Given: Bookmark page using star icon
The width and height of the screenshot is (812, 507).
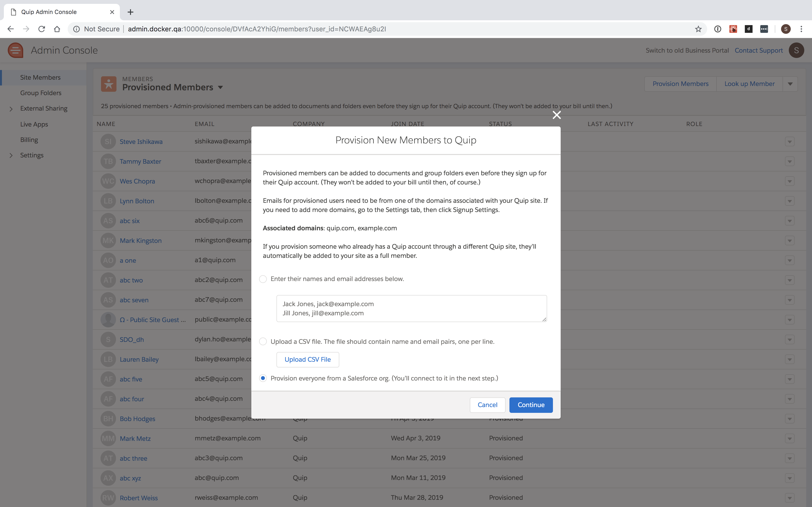Looking at the screenshot, I should [x=698, y=29].
